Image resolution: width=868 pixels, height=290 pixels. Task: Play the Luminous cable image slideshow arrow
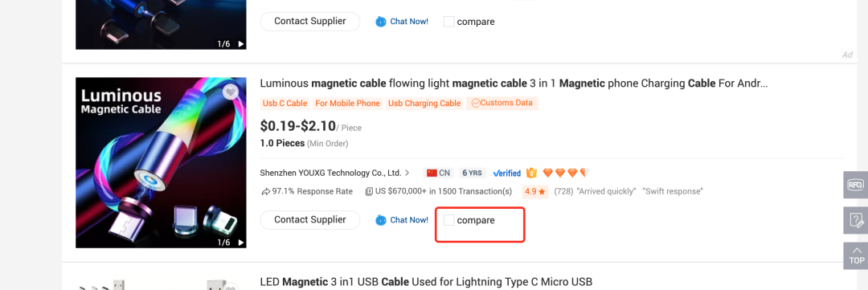pyautogui.click(x=241, y=243)
